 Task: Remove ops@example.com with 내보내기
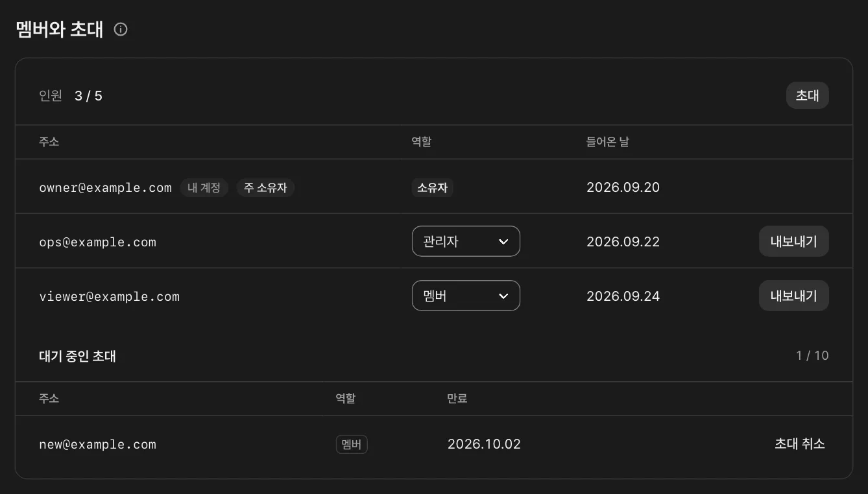pyautogui.click(x=793, y=241)
